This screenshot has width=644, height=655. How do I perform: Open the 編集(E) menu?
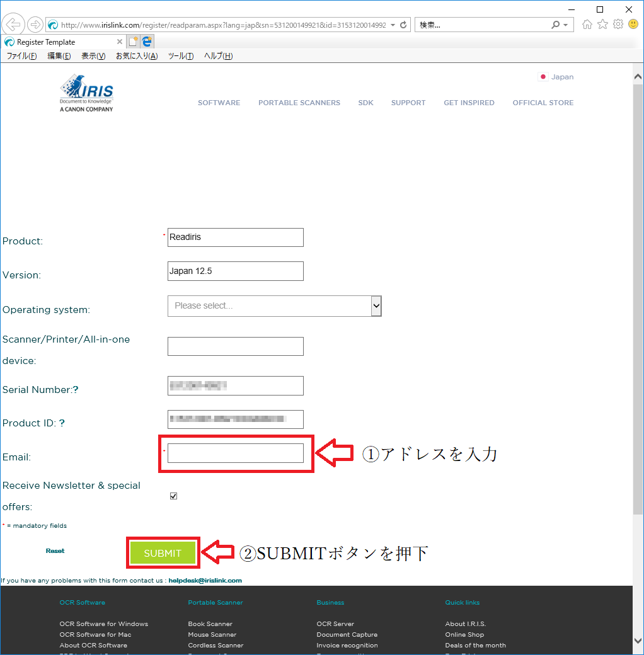pyautogui.click(x=59, y=56)
